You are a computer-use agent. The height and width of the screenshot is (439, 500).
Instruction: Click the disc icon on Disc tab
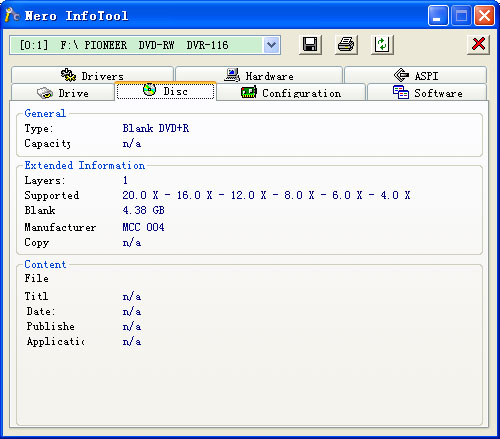(149, 89)
